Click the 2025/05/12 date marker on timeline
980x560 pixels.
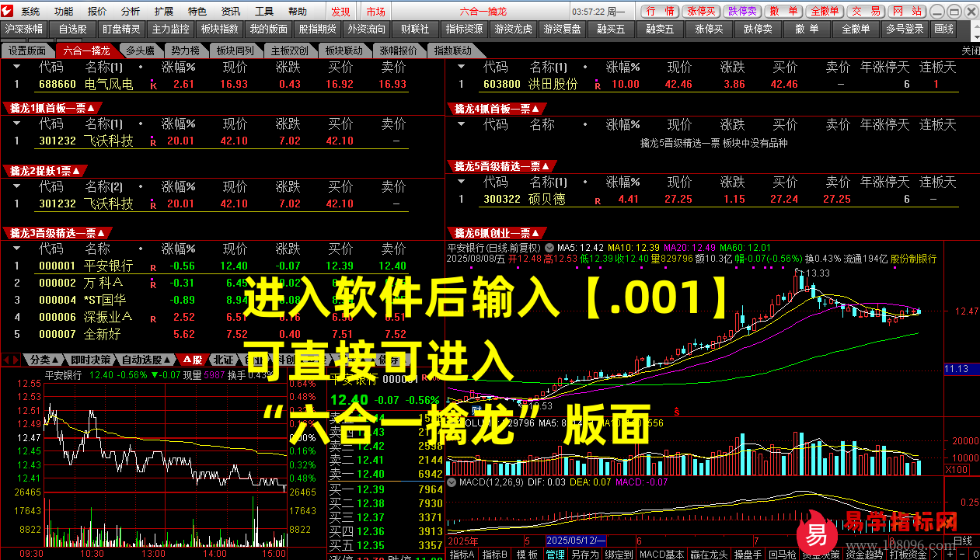[577, 540]
